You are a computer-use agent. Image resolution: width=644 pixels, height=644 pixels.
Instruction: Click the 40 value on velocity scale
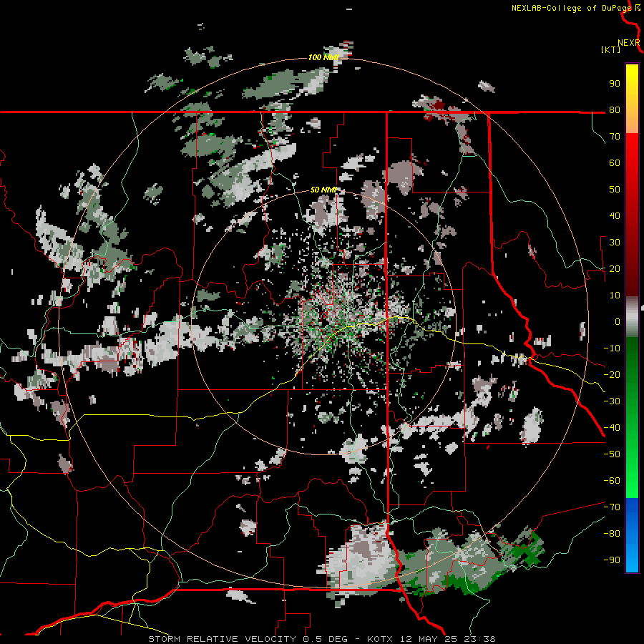[615, 216]
